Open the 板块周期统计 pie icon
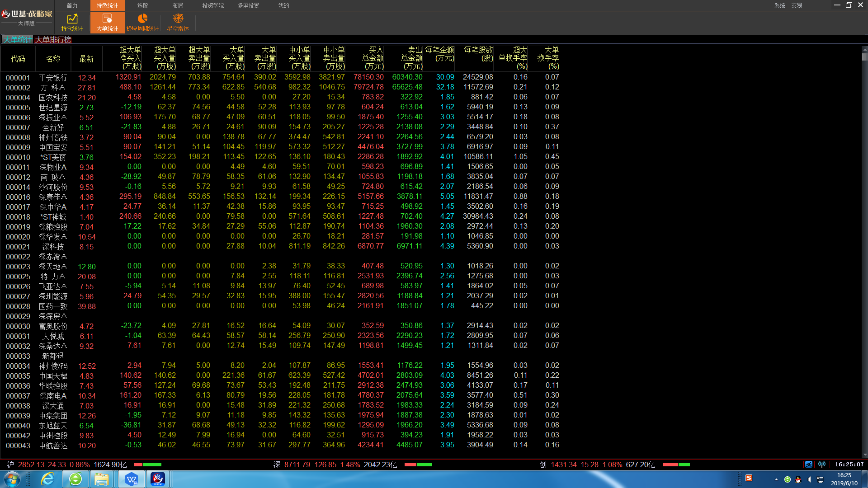The image size is (868, 488). click(142, 23)
